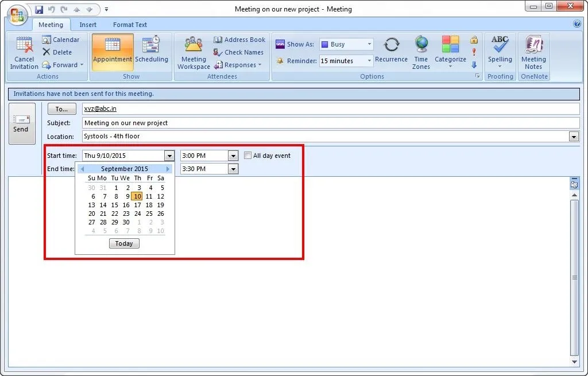This screenshot has height=376, width=588.
Task: Run Check Names on attendees
Action: (x=238, y=52)
